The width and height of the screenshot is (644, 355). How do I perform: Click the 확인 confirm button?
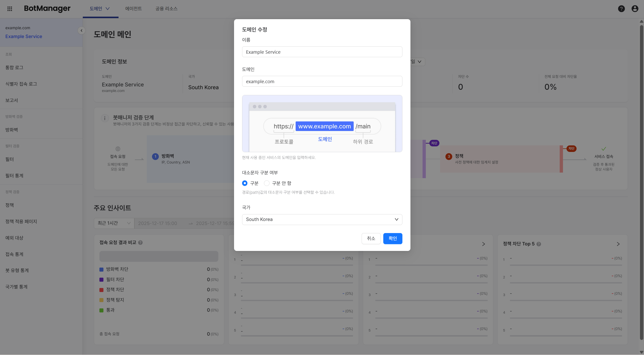(x=393, y=239)
